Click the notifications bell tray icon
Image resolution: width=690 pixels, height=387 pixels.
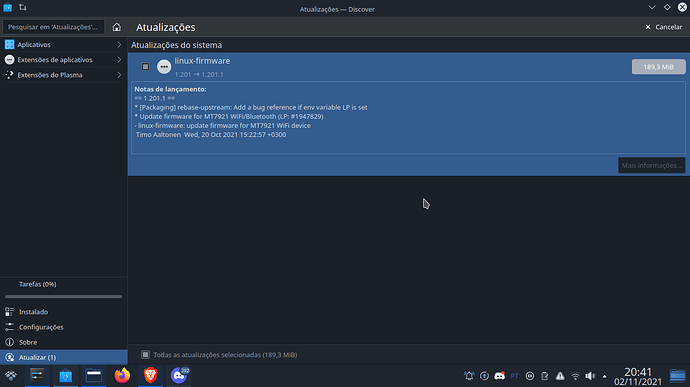point(469,376)
